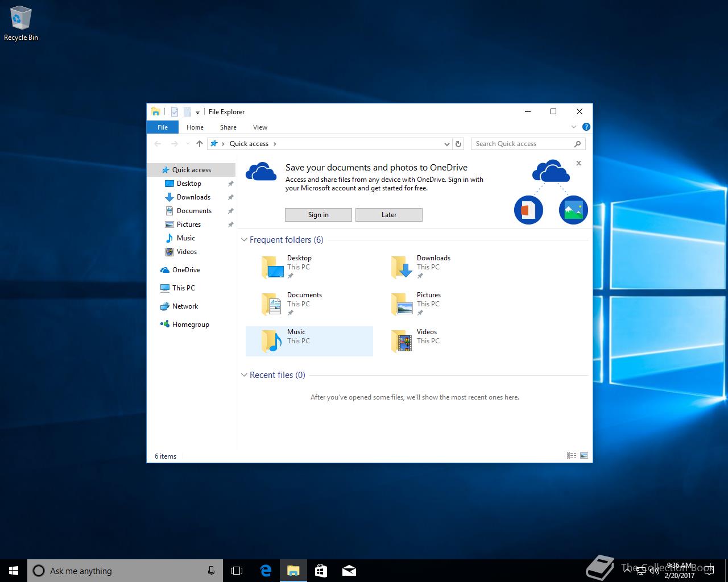Open the File ribbon tab
The image size is (728, 582).
click(x=163, y=127)
